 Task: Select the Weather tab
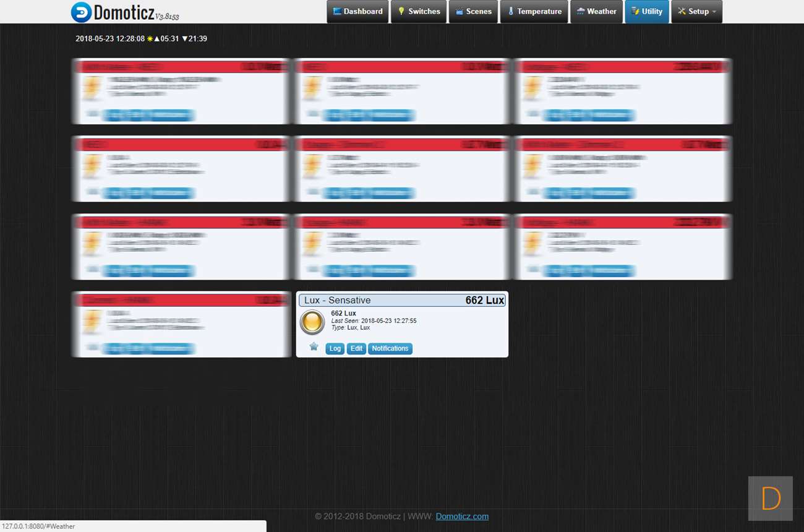click(x=596, y=12)
